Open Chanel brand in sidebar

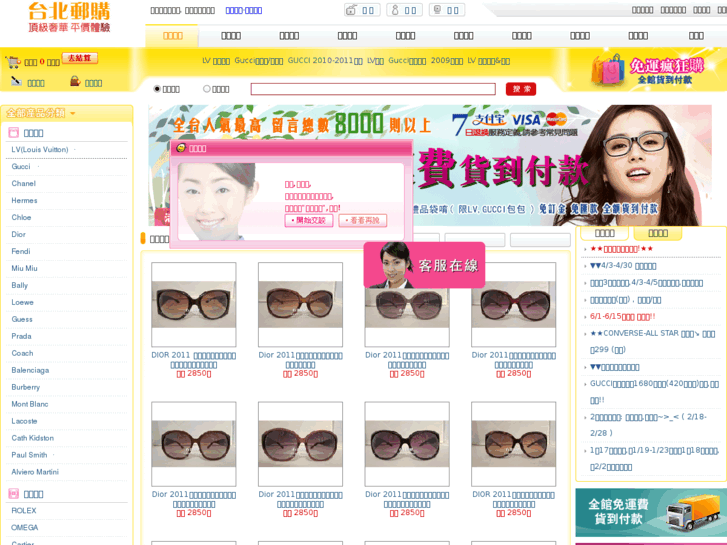click(x=24, y=183)
